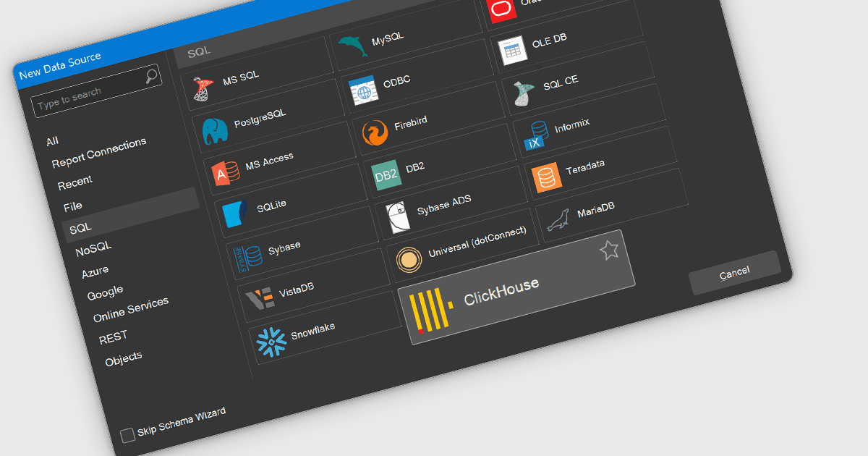Viewport: 868px width, 456px height.
Task: Select the REST category
Action: [x=113, y=336]
